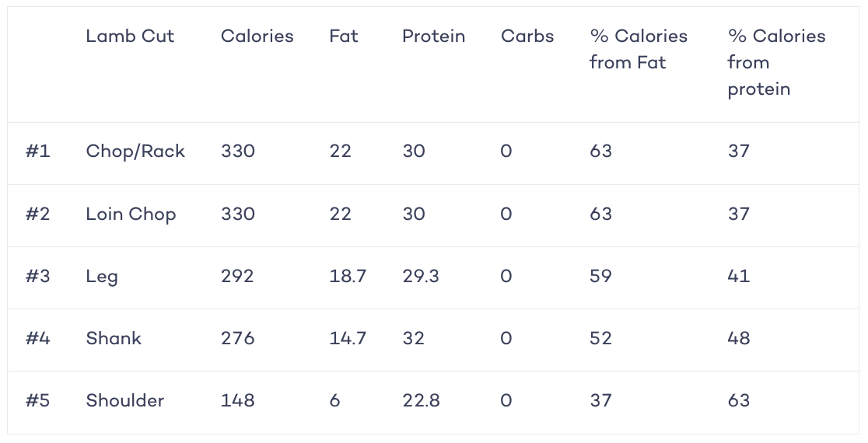Select the Chop/Rack cell

click(x=135, y=152)
